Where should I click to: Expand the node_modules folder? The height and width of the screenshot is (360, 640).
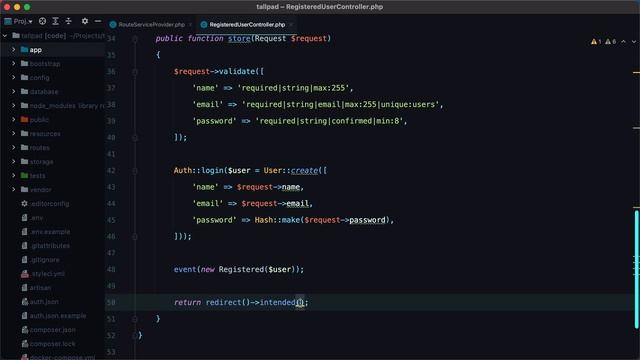(13, 105)
